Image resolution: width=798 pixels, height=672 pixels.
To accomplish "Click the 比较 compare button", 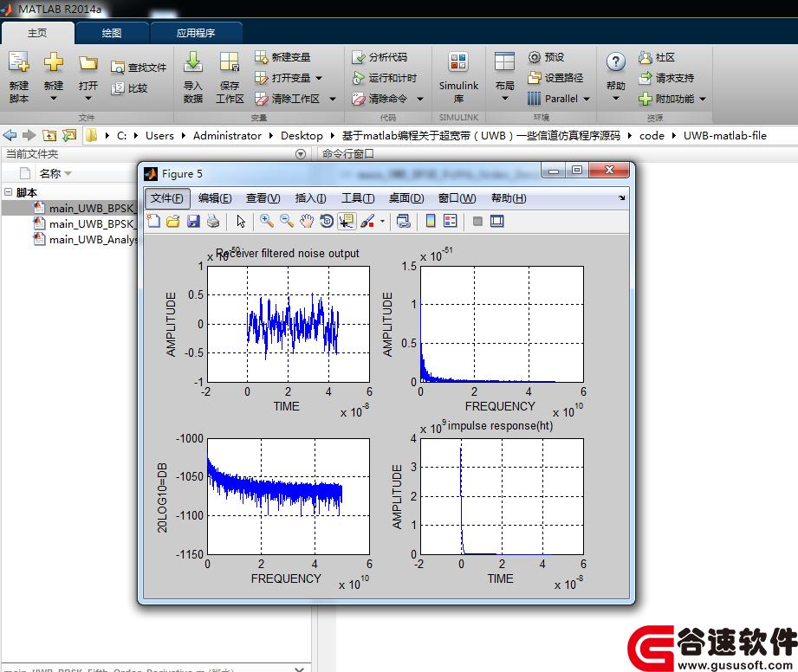I will point(129,88).
